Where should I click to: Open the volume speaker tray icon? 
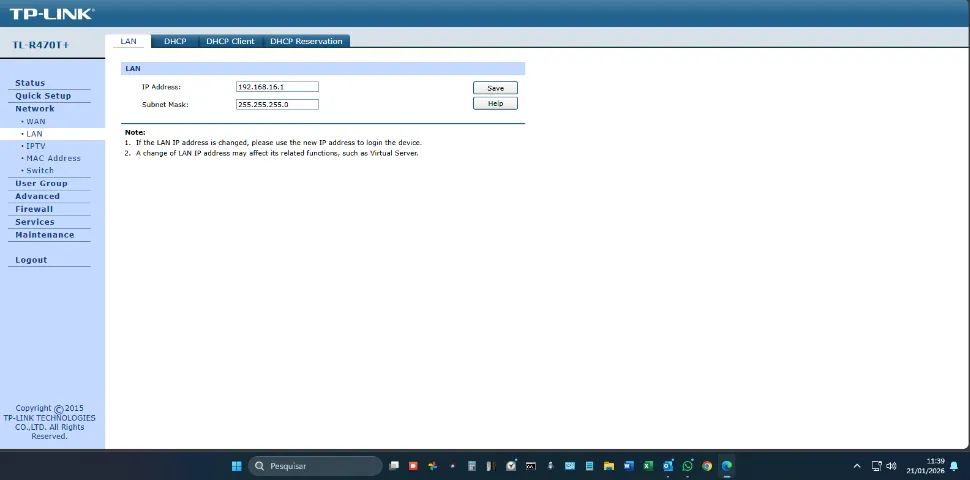891,466
